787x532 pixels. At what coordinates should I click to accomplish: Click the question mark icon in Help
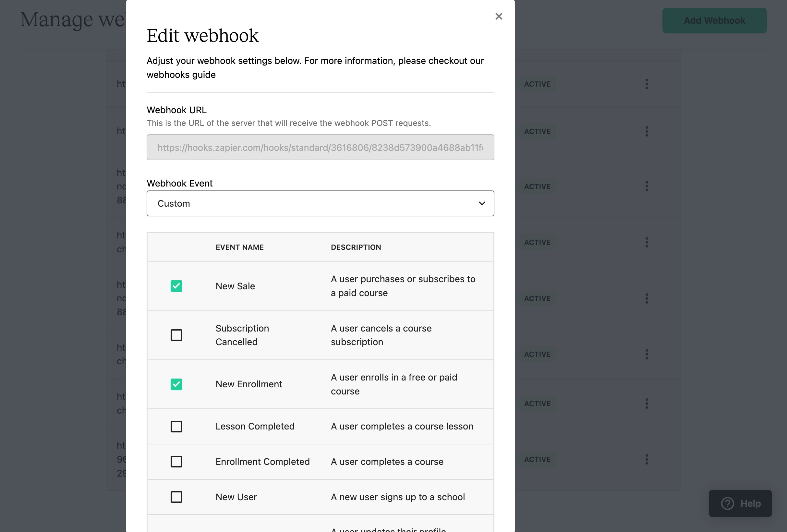[727, 503]
